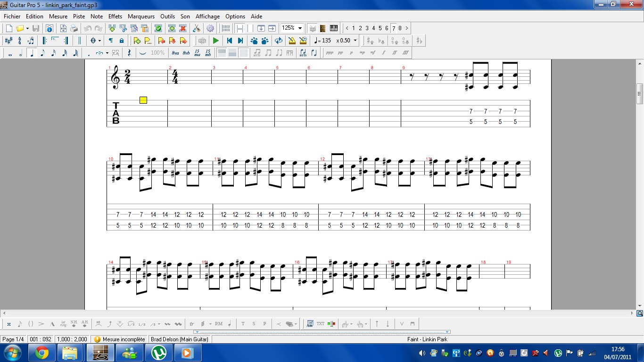Image resolution: width=644 pixels, height=362 pixels.
Task: Click the New file icon
Action: coord(9,28)
